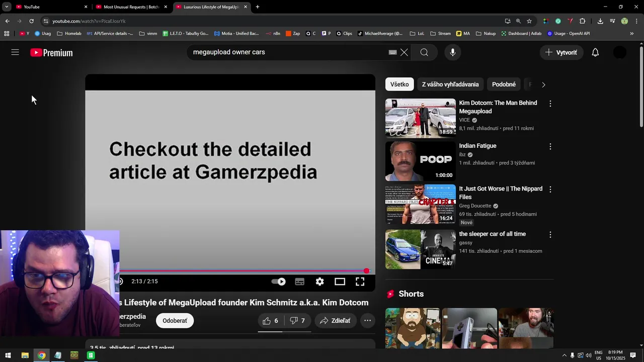
Task: Open the Indian Fatigue video thumbnail
Action: coord(421,161)
